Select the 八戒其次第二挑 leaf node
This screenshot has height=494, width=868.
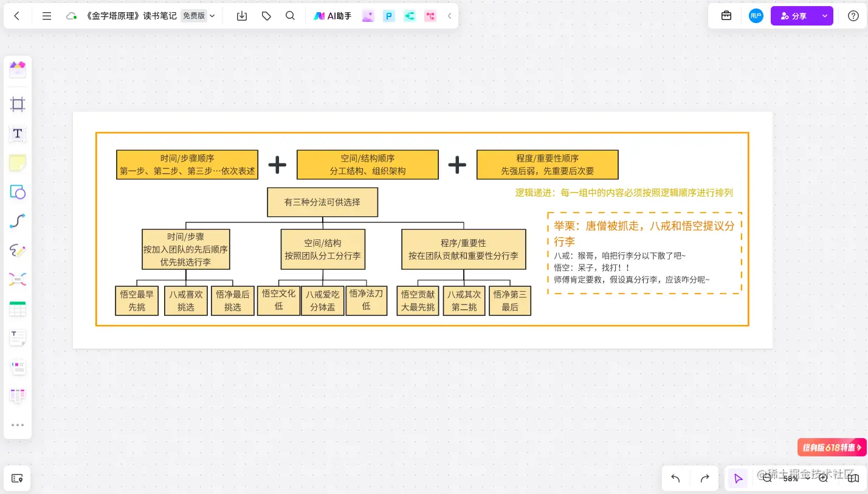coord(464,301)
